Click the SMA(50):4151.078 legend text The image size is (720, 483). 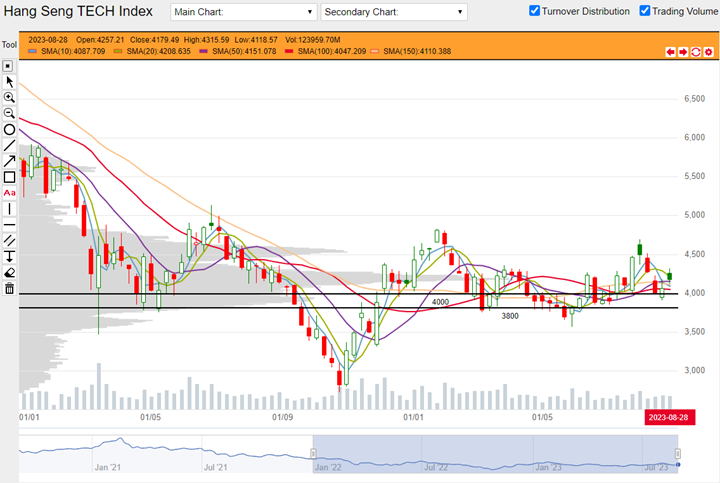pyautogui.click(x=244, y=51)
